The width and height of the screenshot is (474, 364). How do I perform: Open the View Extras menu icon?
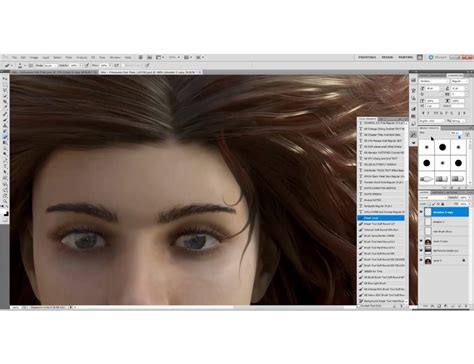[x=159, y=57]
